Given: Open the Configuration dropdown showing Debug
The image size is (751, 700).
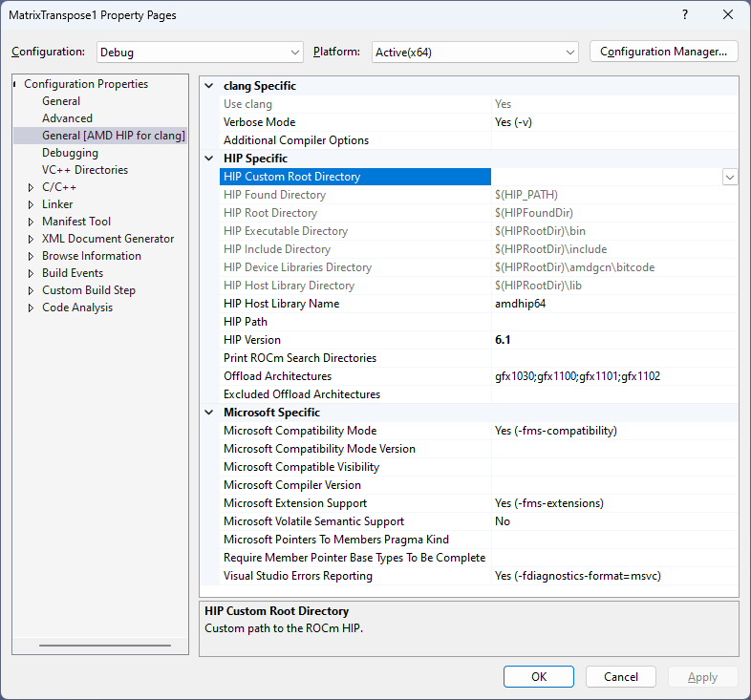Looking at the screenshot, I should pos(199,52).
